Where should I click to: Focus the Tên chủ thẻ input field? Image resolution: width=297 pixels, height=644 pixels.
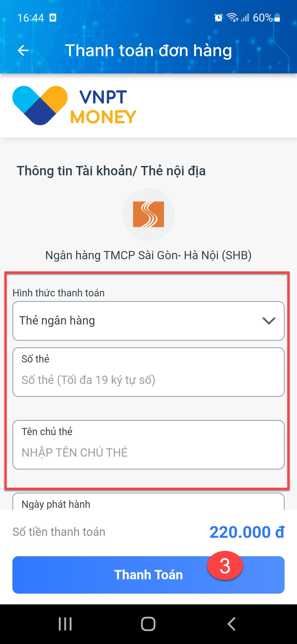pyautogui.click(x=148, y=445)
